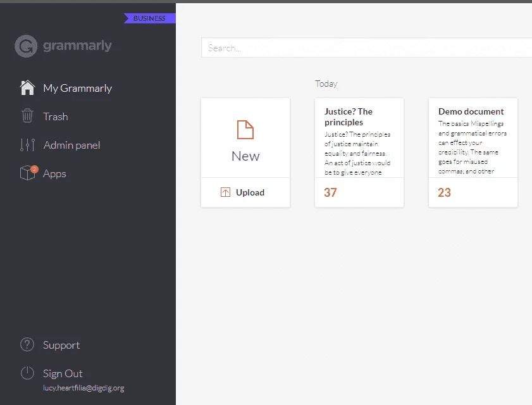Click the Upload button label
This screenshot has width=532, height=405.
250,192
